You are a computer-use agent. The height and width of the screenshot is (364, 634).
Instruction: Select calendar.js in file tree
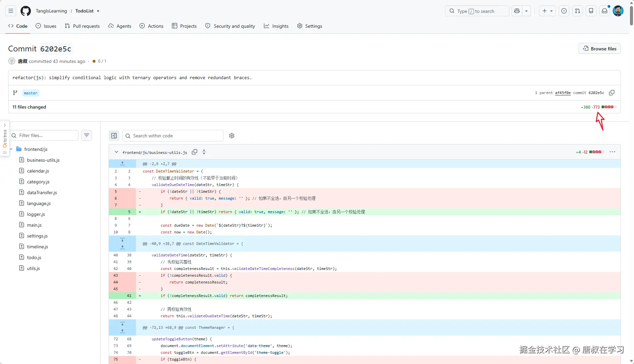[38, 171]
